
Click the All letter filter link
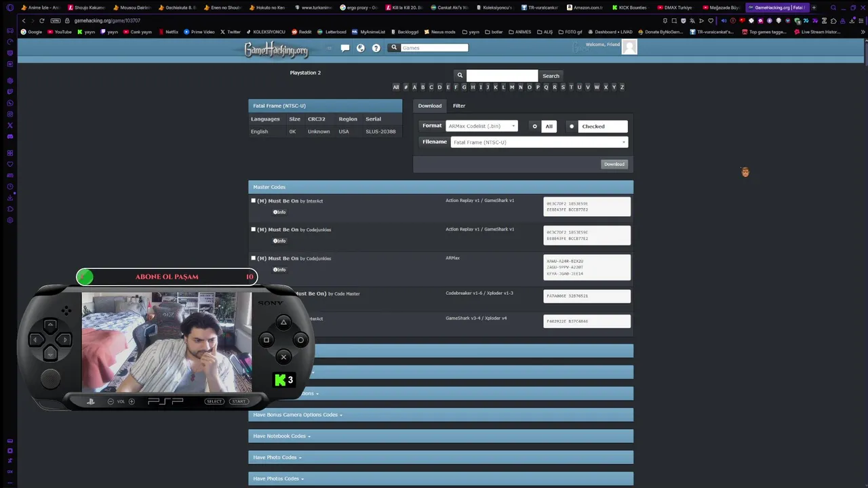[396, 87]
